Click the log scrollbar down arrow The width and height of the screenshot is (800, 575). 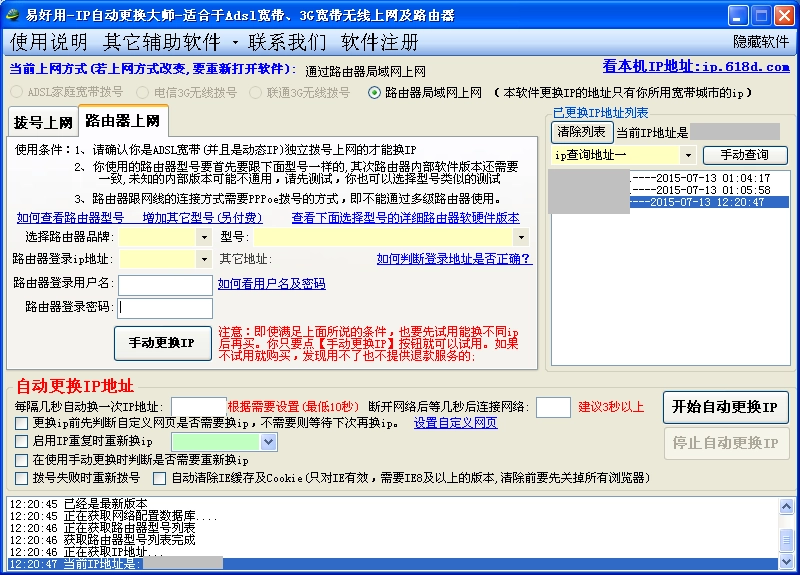click(786, 562)
